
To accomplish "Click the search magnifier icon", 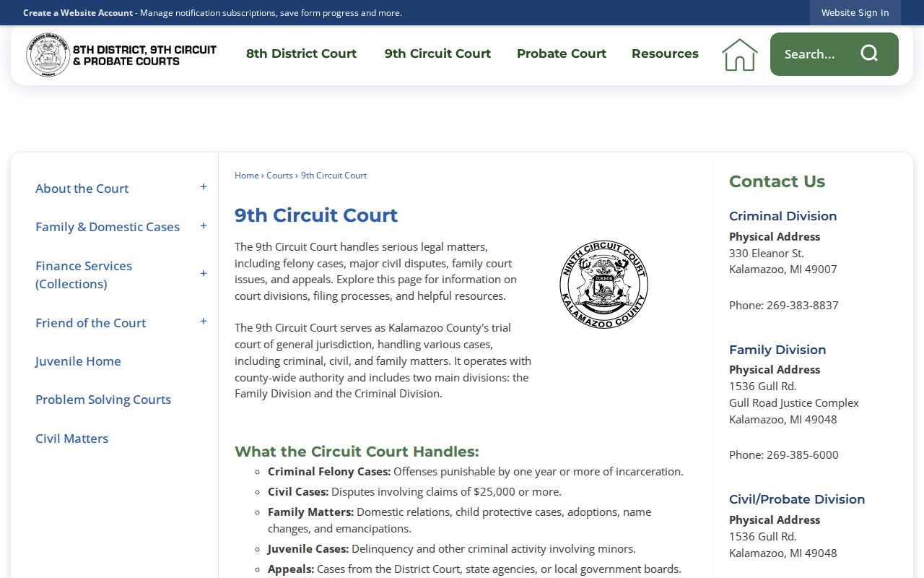I will point(869,53).
